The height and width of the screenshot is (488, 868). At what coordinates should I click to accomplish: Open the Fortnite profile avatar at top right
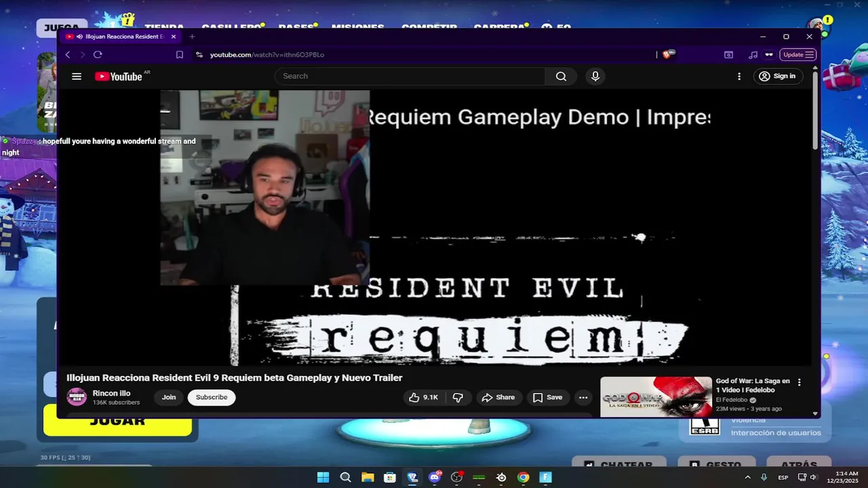click(818, 26)
